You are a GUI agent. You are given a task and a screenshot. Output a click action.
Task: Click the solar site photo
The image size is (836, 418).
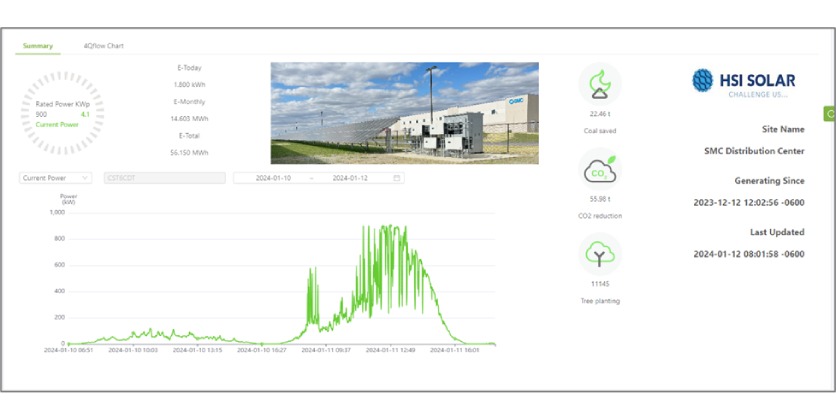click(404, 113)
